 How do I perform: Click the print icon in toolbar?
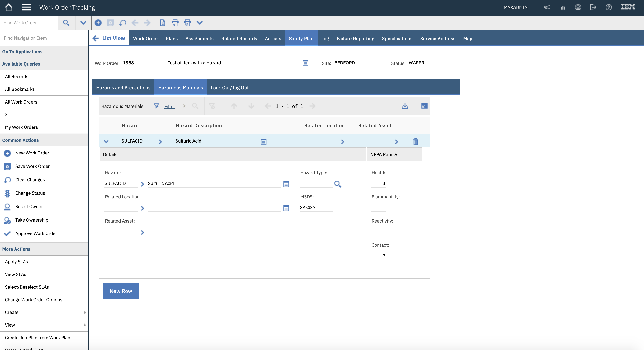point(175,23)
